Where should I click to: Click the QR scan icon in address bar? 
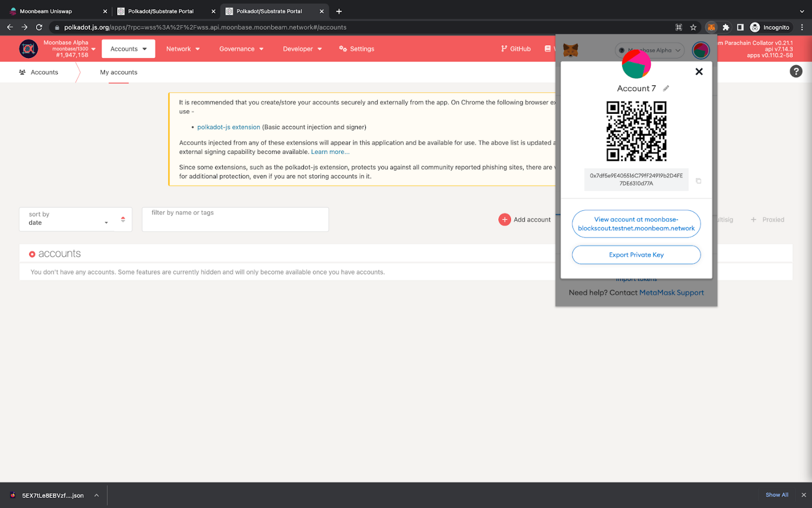pos(679,27)
